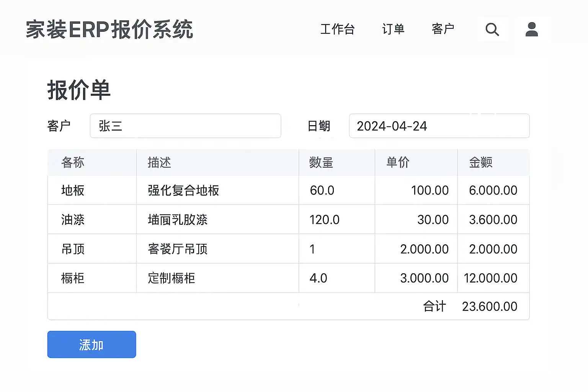Image resolution: width=588 pixels, height=392 pixels.
Task: Click the 定制橱柜 description cell
Action: (x=171, y=278)
